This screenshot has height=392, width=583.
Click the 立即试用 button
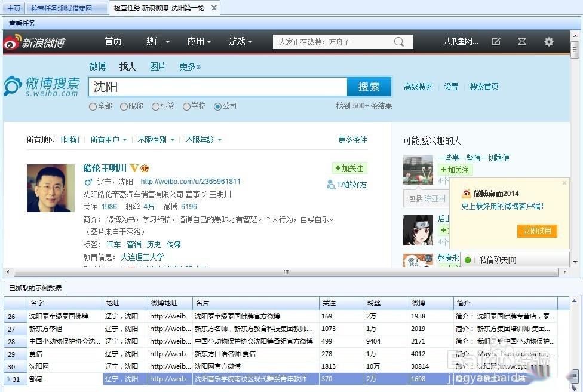[x=537, y=231]
